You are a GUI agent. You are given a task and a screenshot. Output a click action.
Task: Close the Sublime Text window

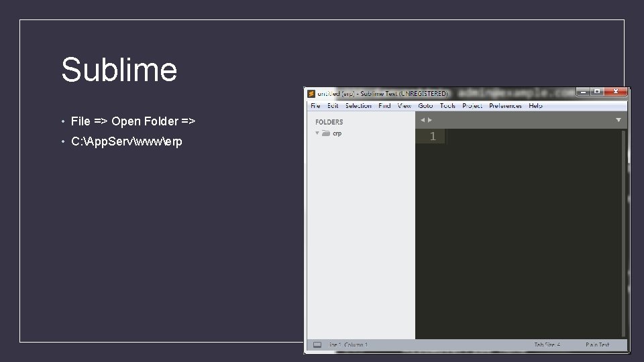[616, 92]
